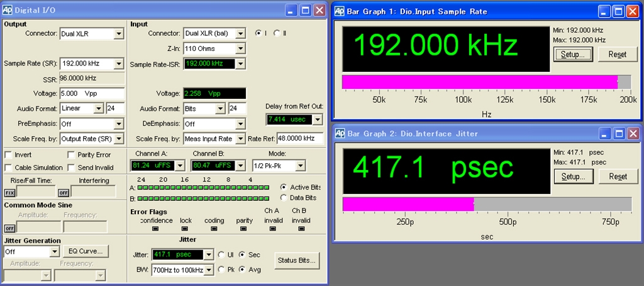The height and width of the screenshot is (286, 644).
Task: Click the AP logo icon in Digital I/O title bar
Action: tap(8, 10)
